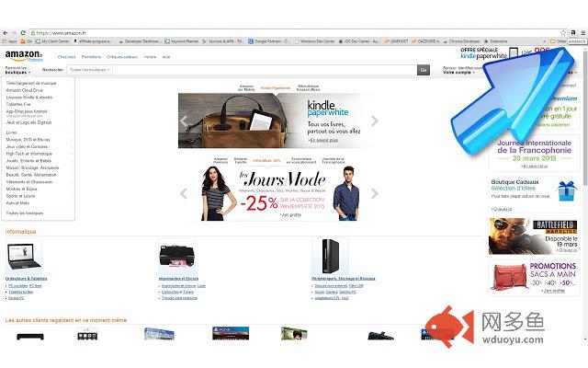Click the Go search button
Screen dimensions: 588x368
424,70
